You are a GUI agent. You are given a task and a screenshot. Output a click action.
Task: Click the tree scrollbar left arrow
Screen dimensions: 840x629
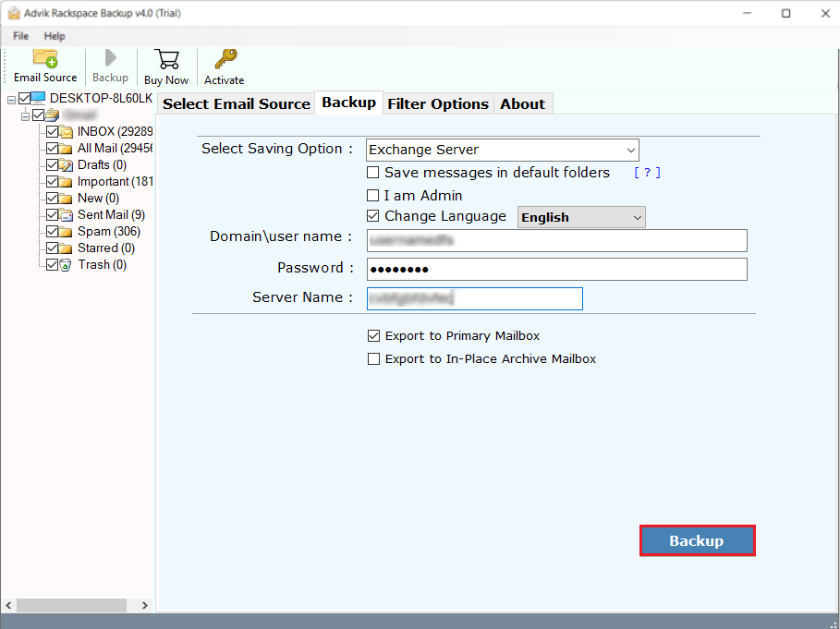[8, 605]
